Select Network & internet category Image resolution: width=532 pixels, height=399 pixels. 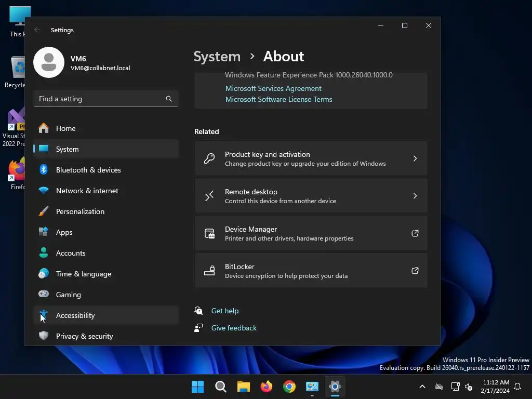(x=106, y=191)
